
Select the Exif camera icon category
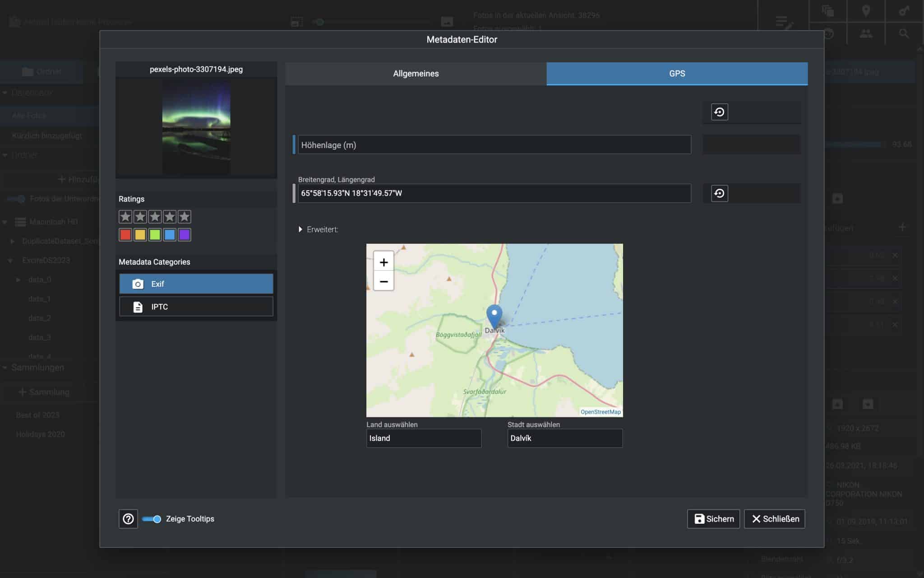[196, 284]
